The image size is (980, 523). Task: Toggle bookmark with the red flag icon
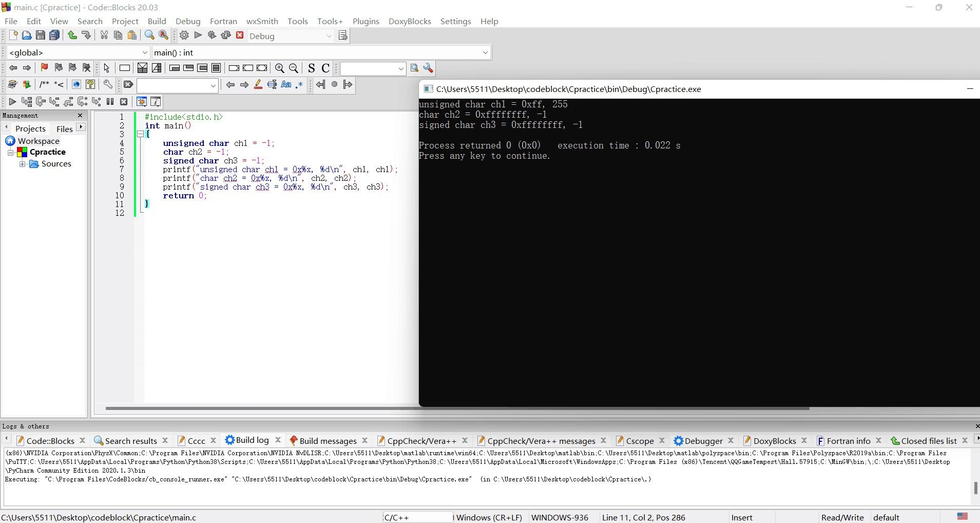tap(44, 68)
